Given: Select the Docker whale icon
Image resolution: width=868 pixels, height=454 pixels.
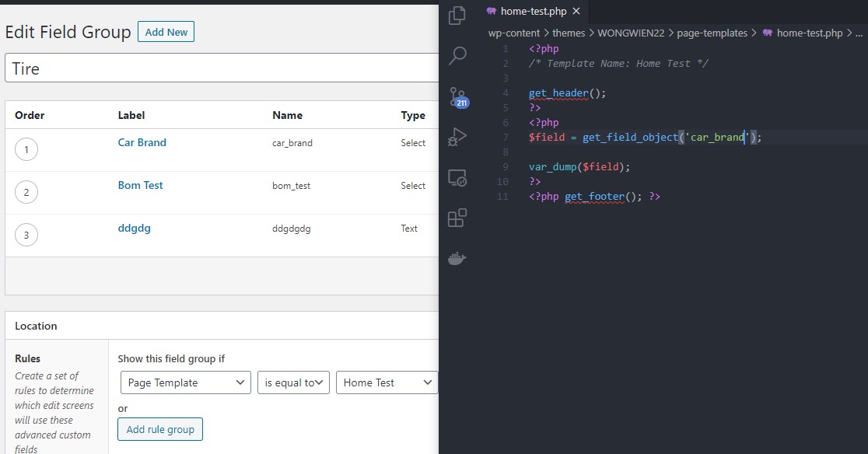Looking at the screenshot, I should (456, 257).
